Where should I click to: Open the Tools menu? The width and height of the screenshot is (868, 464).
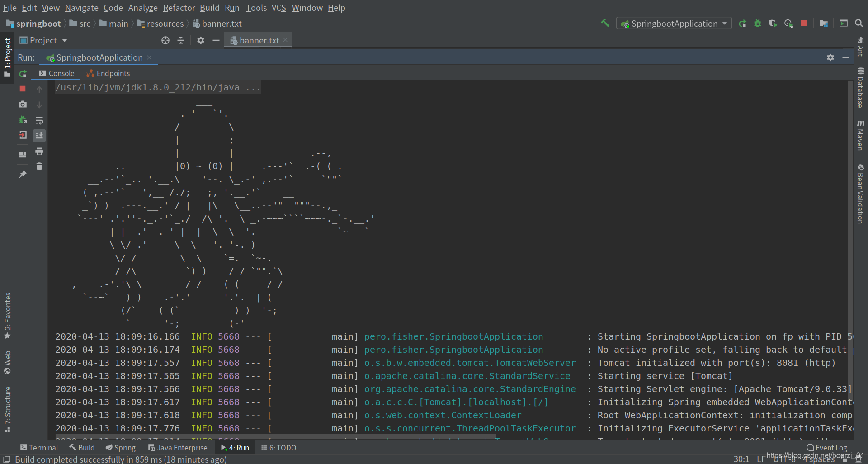tap(256, 8)
